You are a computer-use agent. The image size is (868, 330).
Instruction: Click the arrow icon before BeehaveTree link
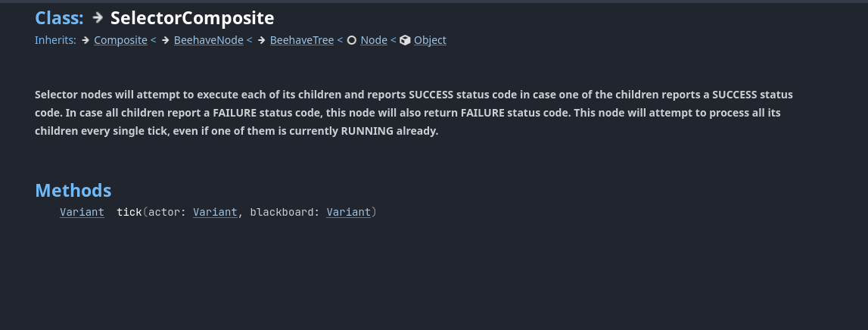click(x=261, y=40)
